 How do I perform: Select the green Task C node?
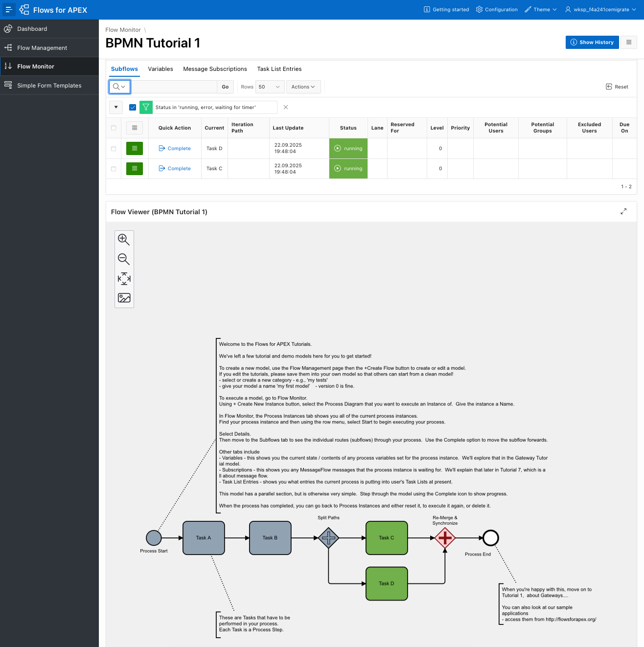coord(387,538)
